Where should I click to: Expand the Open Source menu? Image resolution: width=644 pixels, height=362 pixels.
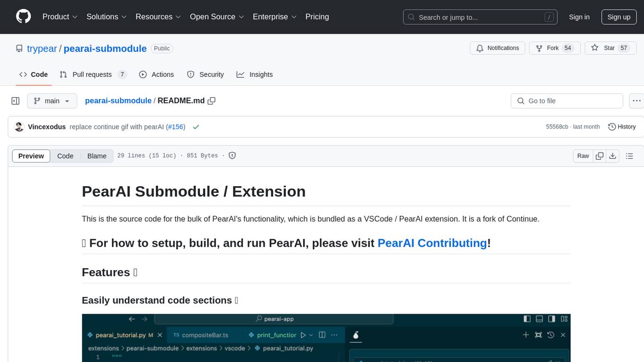point(217,17)
